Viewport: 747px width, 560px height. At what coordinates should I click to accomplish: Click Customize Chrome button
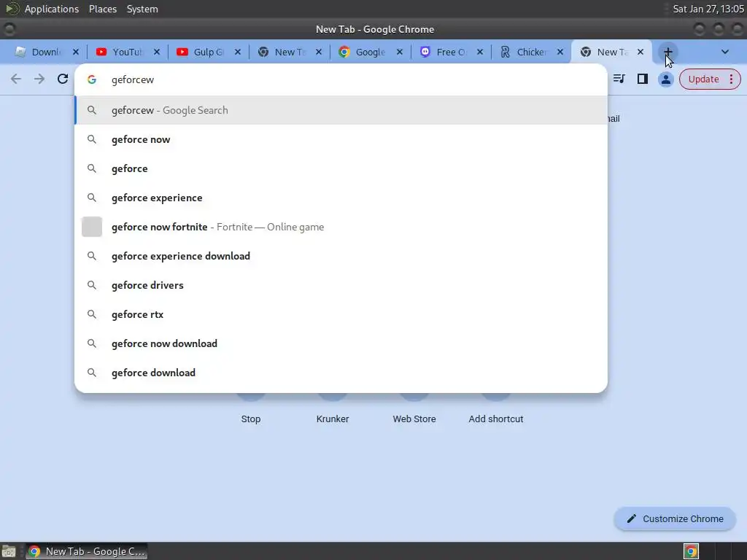coord(675,518)
